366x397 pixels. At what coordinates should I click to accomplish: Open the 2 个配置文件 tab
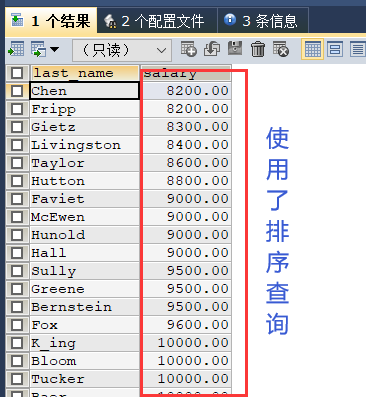coord(157,21)
